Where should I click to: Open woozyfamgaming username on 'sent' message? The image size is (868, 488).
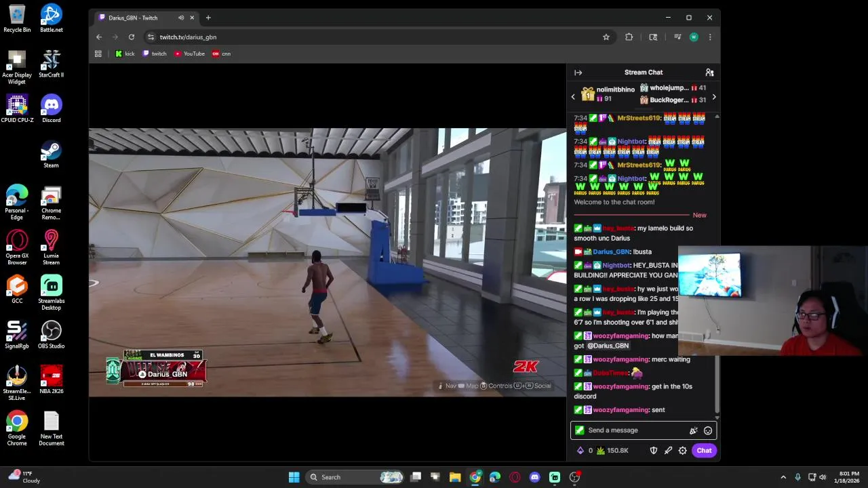click(620, 410)
